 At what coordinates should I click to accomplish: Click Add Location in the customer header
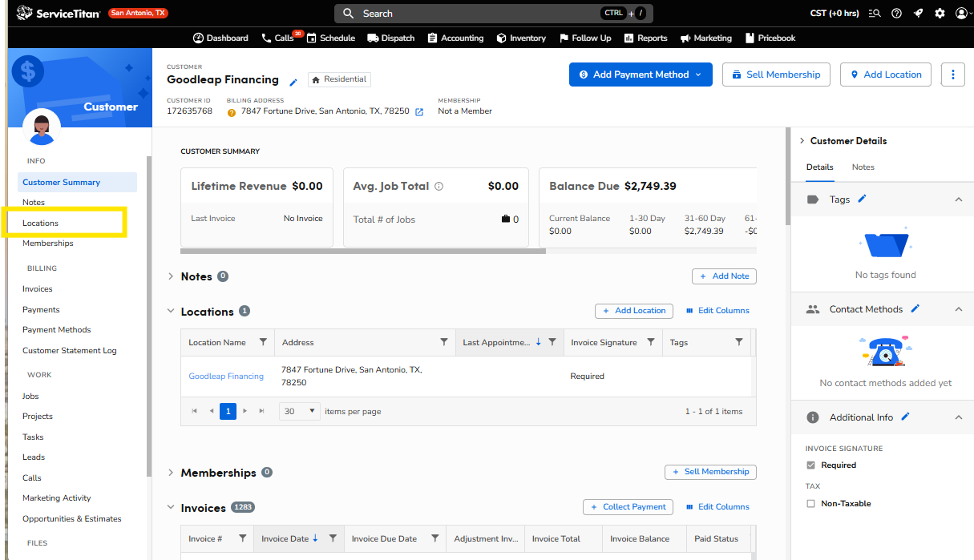pos(885,75)
